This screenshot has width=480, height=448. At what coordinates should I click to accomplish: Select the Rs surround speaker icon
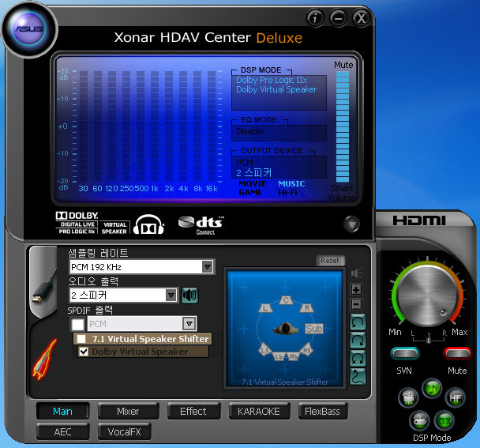tap(306, 350)
